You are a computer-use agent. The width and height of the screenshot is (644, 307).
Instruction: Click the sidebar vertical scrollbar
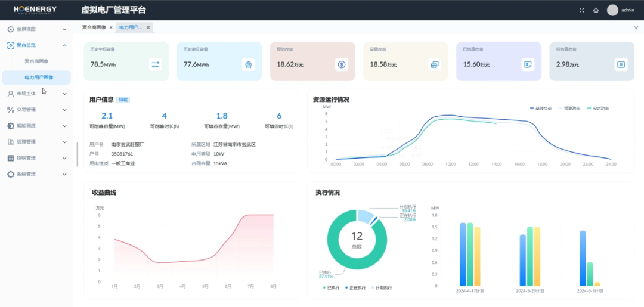coord(77,154)
